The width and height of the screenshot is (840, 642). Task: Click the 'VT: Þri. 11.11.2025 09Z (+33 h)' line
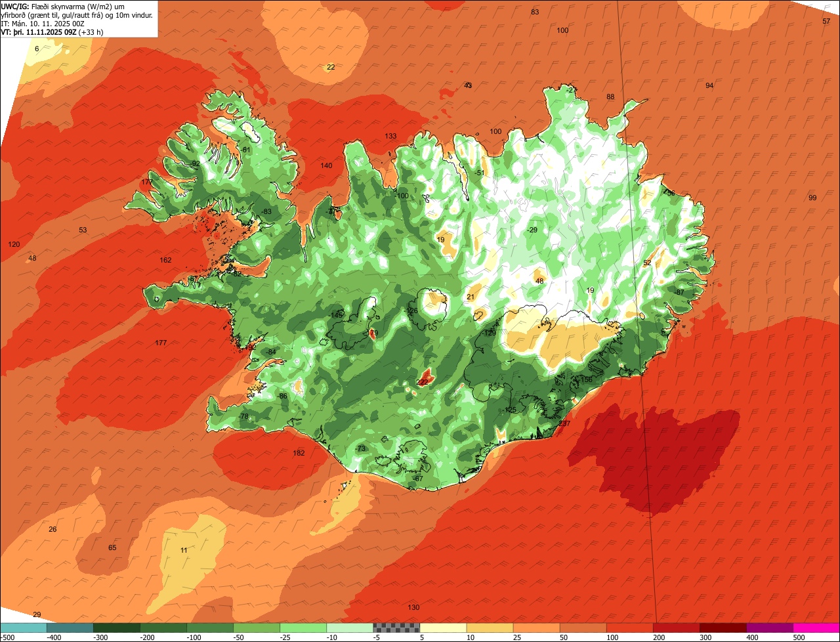(x=52, y=32)
